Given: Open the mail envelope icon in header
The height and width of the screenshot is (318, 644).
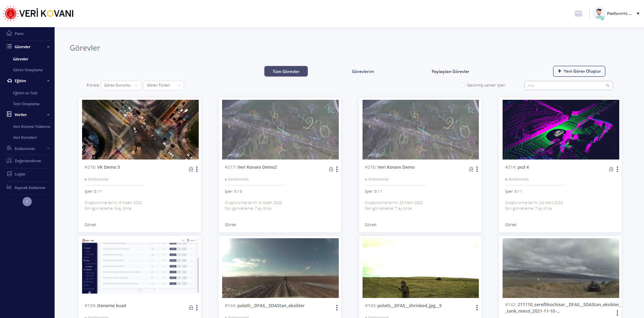Looking at the screenshot, I should 579,14.
